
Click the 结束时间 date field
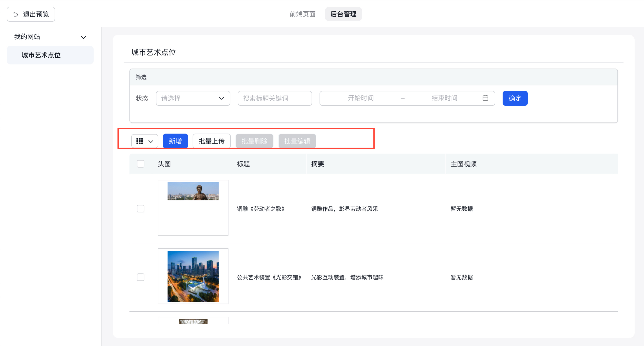coord(444,98)
